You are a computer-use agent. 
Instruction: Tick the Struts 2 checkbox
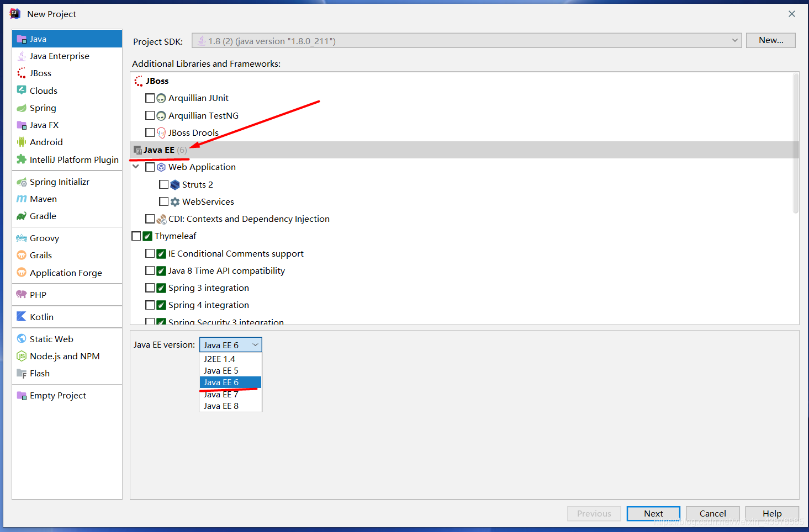tap(163, 184)
